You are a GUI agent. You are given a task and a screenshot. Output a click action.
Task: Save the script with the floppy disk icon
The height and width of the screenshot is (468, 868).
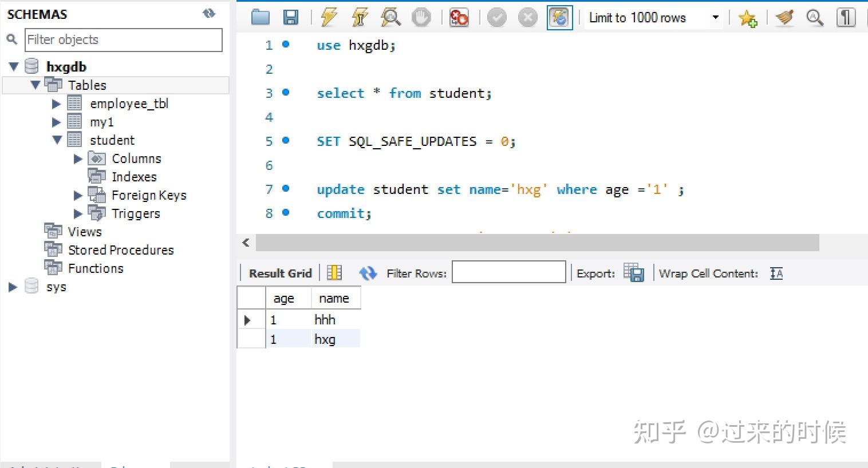coord(291,18)
